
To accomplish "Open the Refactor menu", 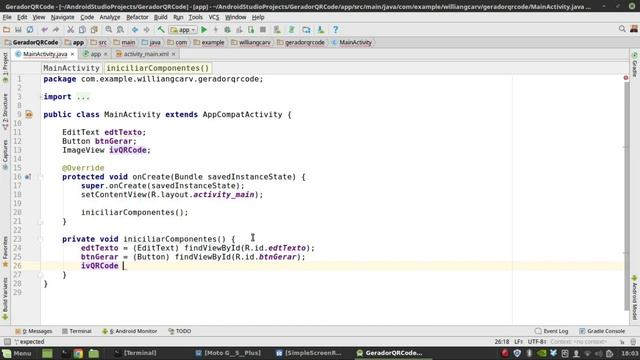I will pyautogui.click(x=137, y=17).
